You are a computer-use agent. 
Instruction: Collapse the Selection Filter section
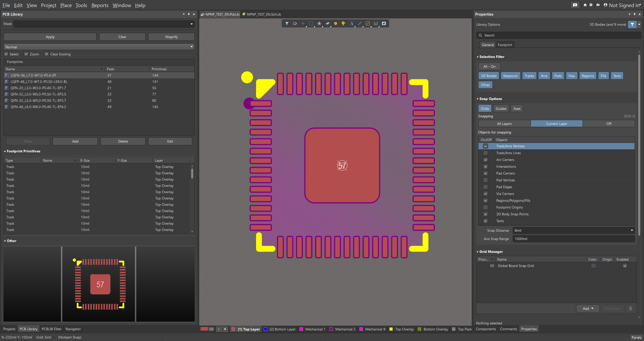click(477, 57)
